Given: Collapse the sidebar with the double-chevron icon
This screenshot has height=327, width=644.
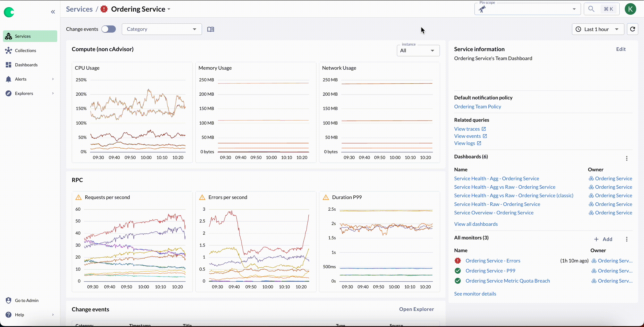Looking at the screenshot, I should click(53, 12).
